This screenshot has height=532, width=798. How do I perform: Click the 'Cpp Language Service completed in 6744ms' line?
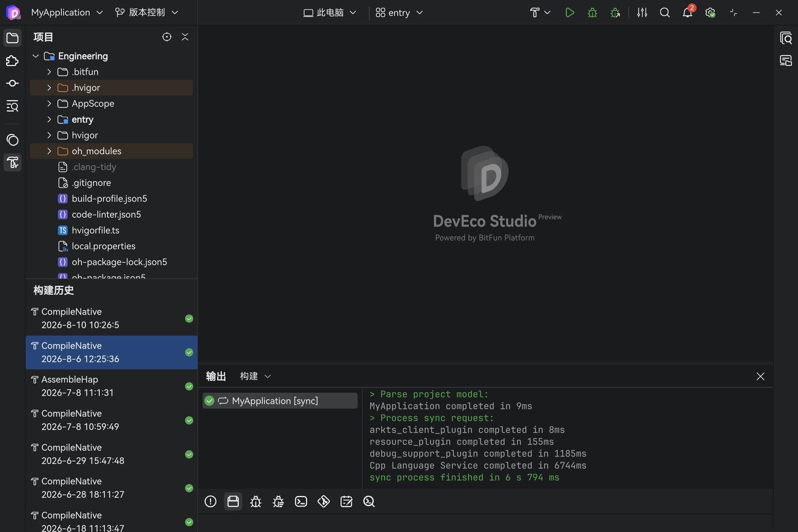pyautogui.click(x=478, y=465)
